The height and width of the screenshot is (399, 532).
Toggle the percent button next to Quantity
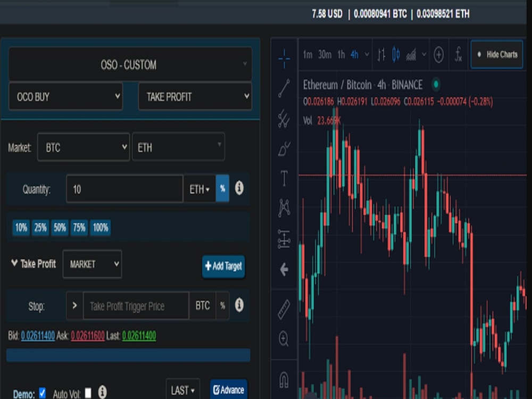[223, 189]
